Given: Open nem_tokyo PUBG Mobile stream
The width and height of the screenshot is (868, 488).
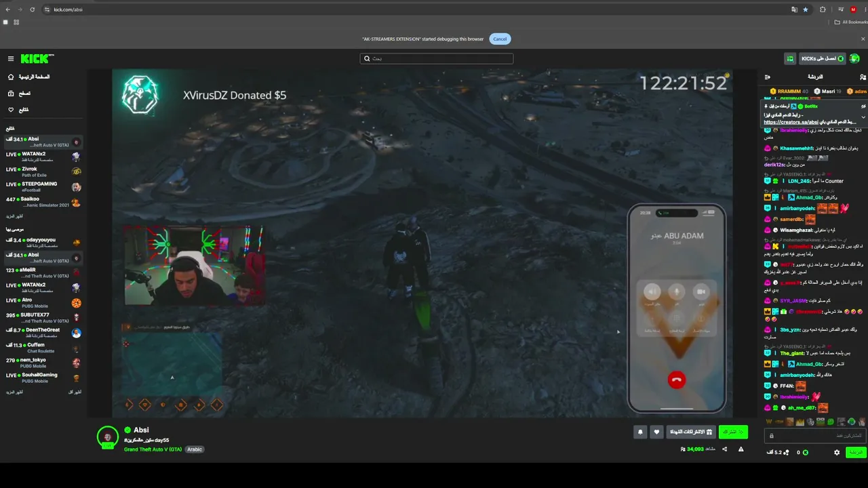Looking at the screenshot, I should point(43,363).
